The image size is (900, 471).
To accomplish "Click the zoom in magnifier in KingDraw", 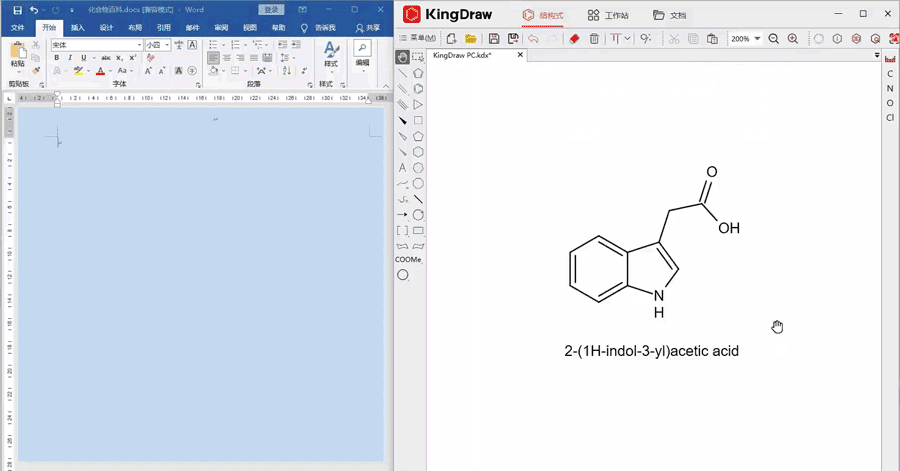I will coord(793,38).
